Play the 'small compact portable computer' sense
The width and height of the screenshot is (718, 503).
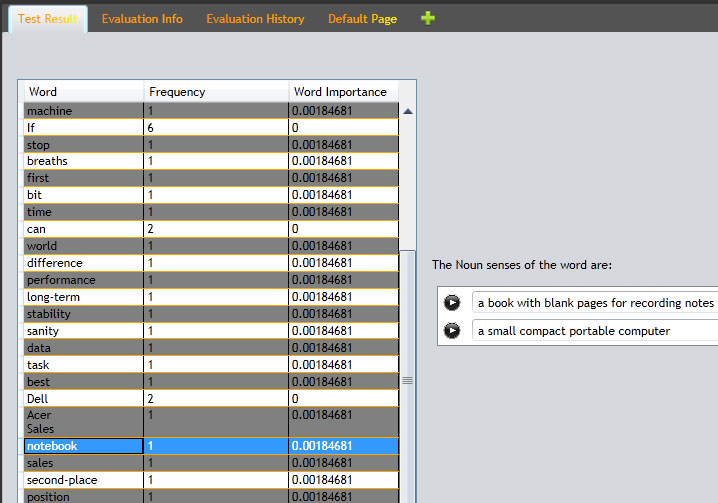point(452,331)
